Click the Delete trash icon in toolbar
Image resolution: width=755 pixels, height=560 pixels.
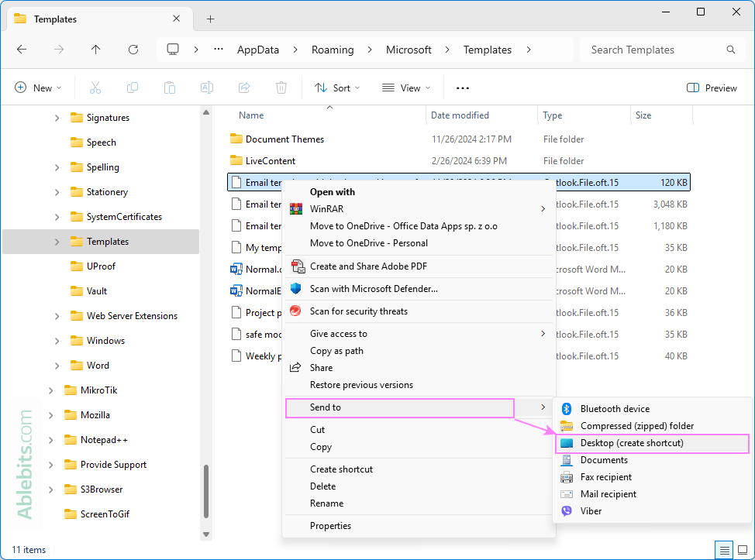click(x=281, y=88)
